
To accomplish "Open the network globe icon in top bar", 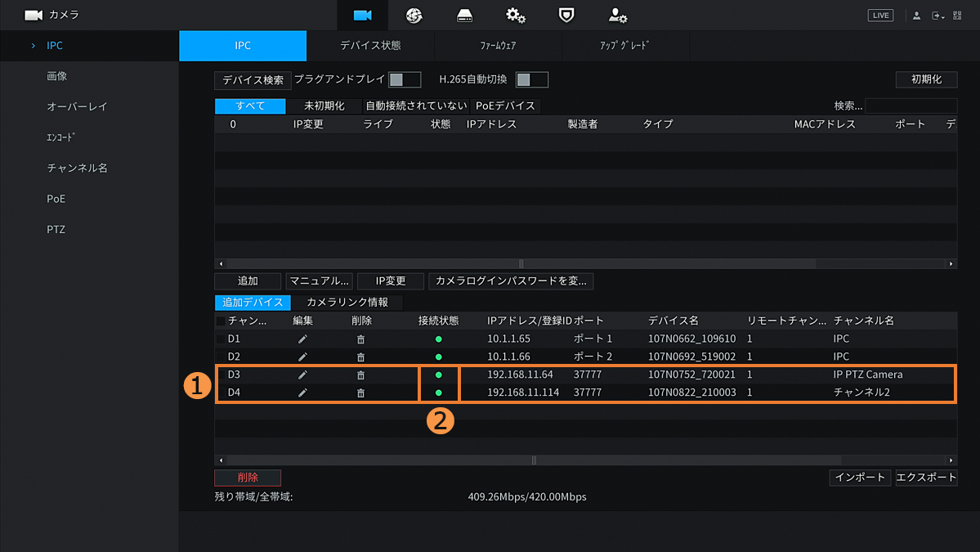I will point(414,16).
